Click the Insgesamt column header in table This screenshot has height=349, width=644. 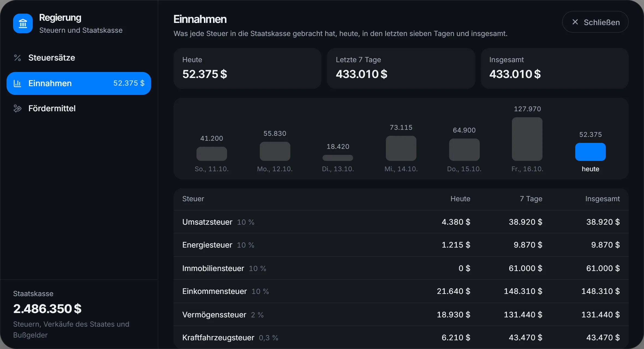[x=603, y=199]
